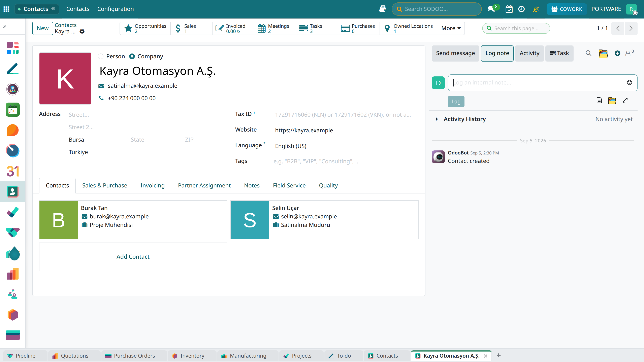Open the More dropdown

click(451, 28)
